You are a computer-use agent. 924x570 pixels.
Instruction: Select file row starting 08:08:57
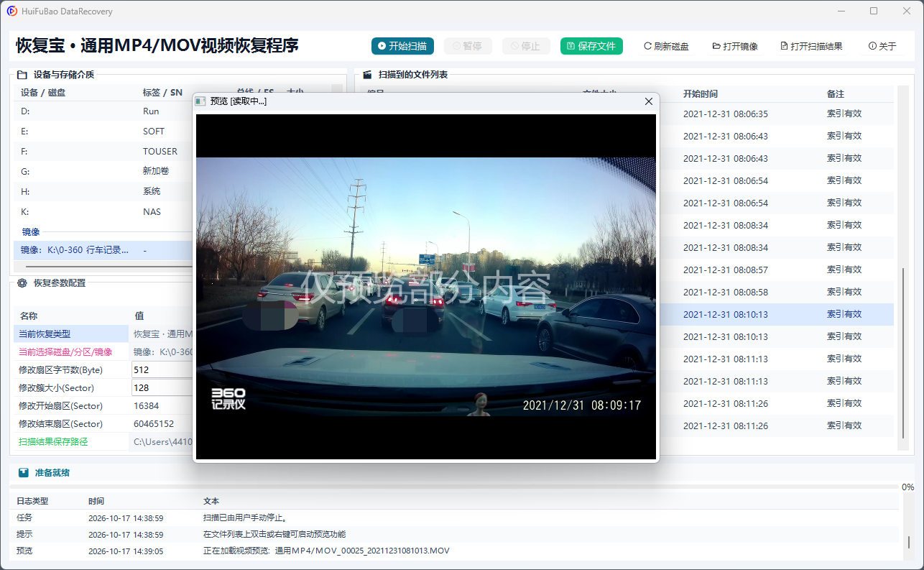coord(777,270)
